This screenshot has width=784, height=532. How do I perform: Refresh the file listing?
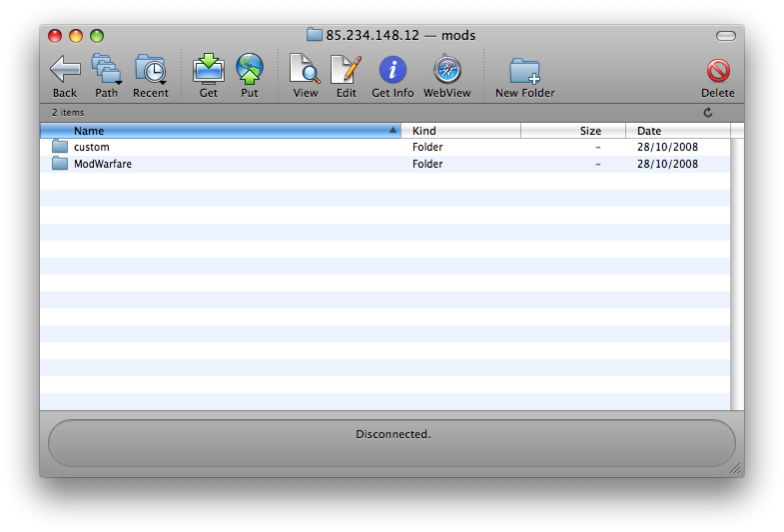click(x=708, y=113)
